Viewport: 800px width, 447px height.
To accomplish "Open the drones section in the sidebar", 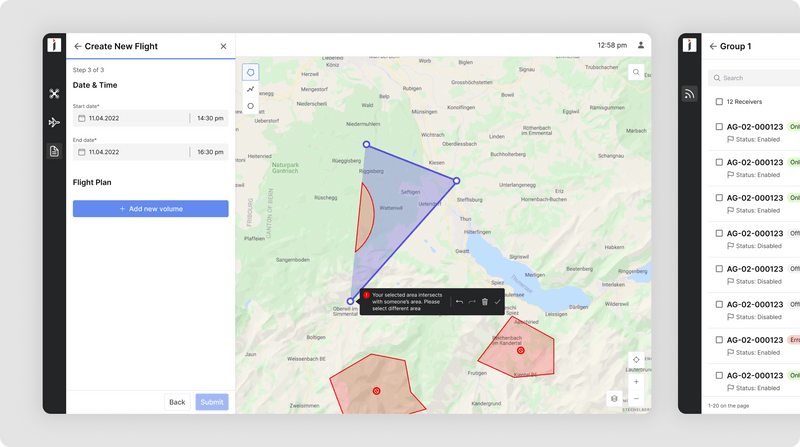I will (x=54, y=94).
